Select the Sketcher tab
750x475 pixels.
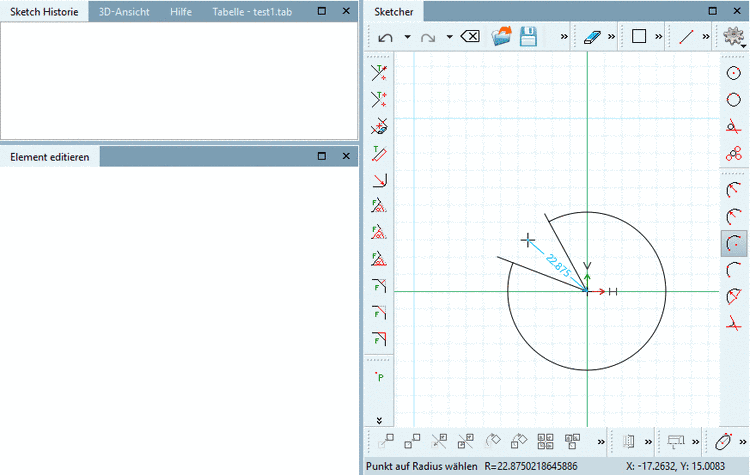(394, 12)
